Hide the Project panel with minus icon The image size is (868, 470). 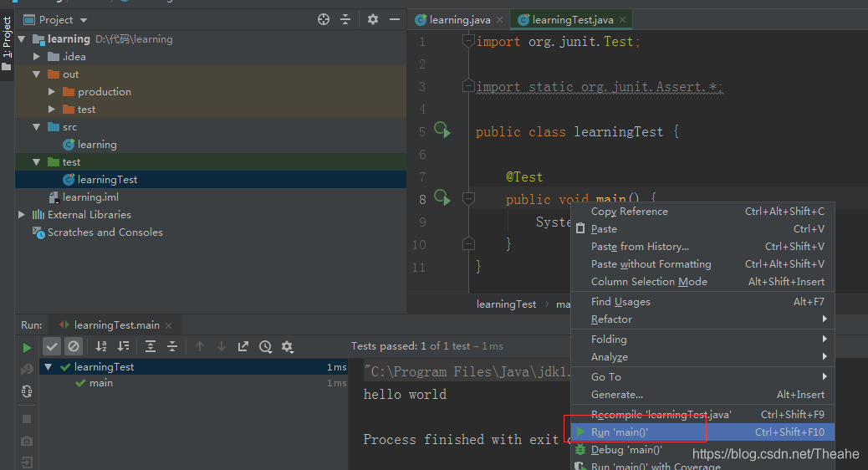[394, 20]
